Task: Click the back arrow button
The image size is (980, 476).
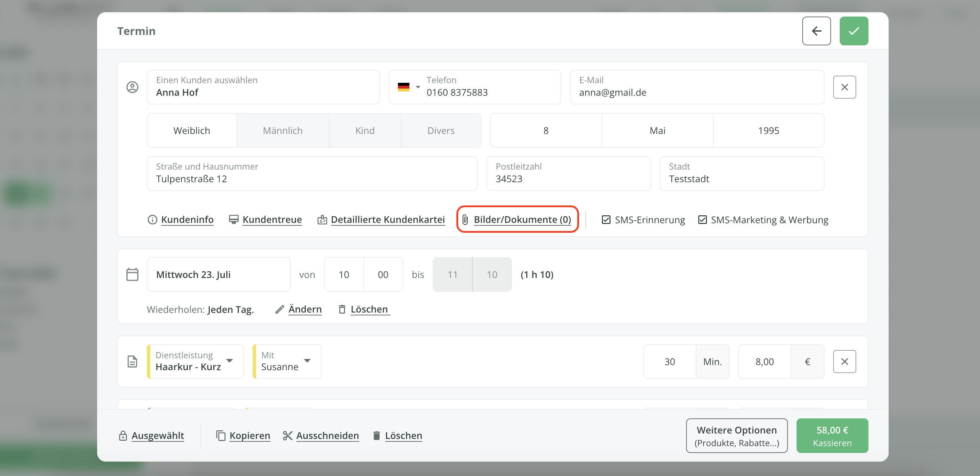Action: click(x=816, y=31)
